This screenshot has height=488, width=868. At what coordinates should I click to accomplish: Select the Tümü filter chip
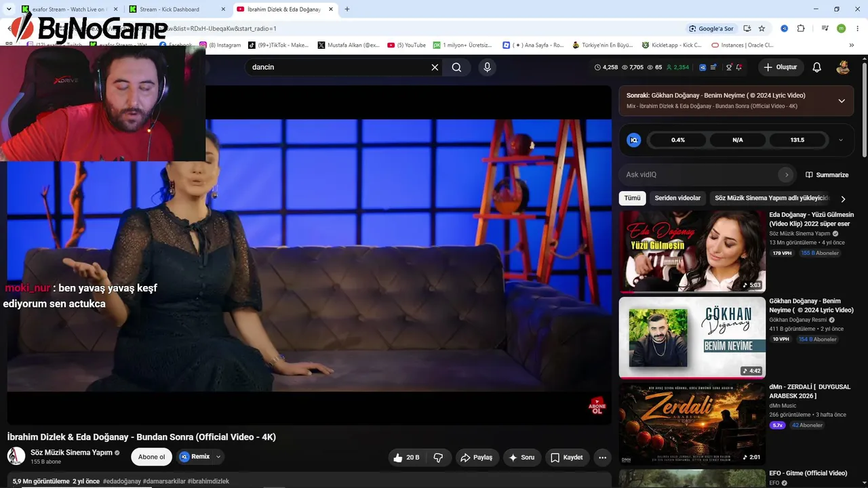tap(632, 199)
